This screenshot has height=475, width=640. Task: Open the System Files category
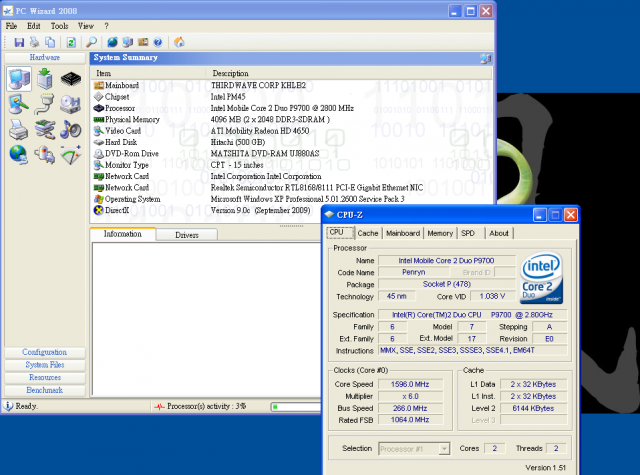click(45, 365)
